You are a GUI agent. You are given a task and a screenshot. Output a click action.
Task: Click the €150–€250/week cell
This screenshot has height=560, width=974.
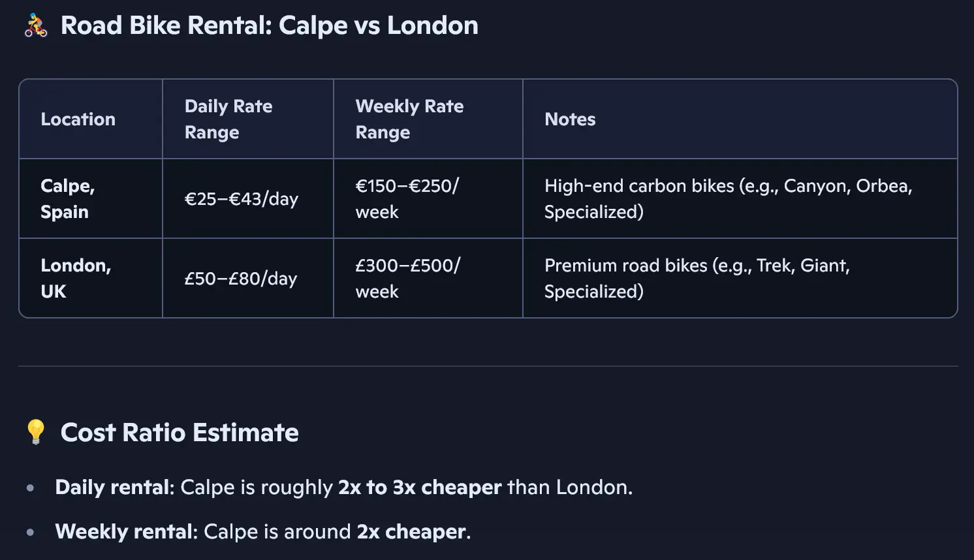tap(407, 199)
